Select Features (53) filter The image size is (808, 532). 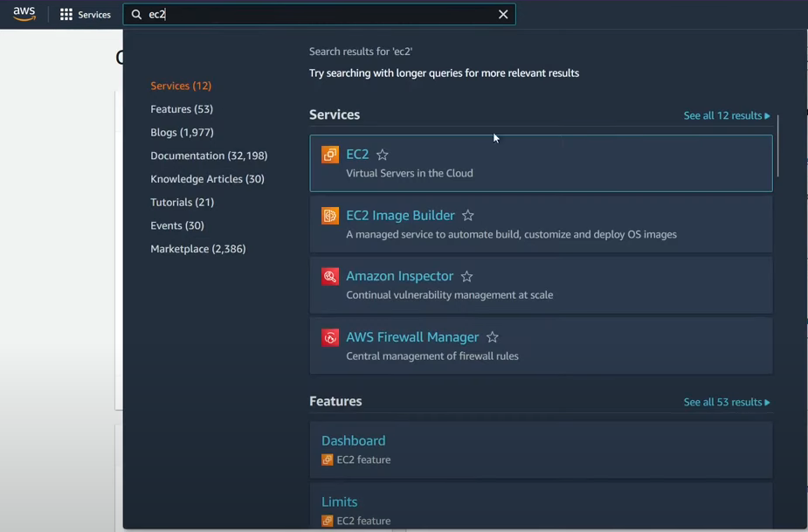point(182,109)
